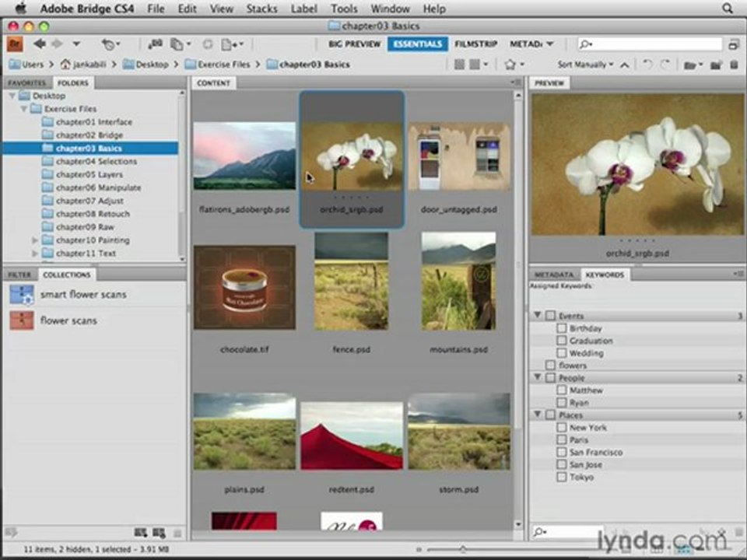Collapse the Places keyword group
Screen dimensions: 747x560
point(538,415)
